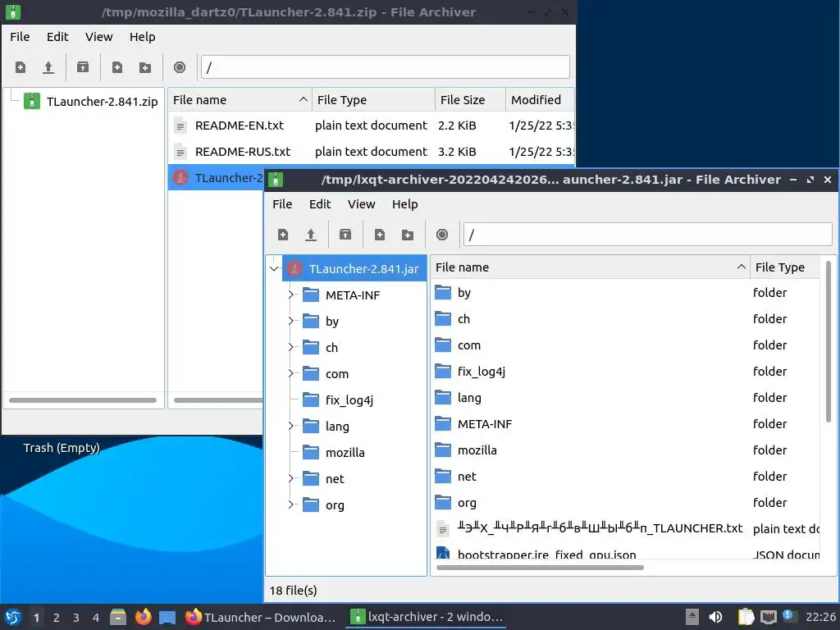Expand the 'org' folder tree node
Screen dimensions: 840x630
tap(291, 504)
